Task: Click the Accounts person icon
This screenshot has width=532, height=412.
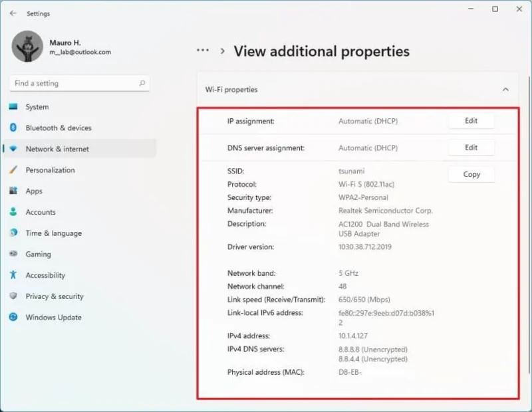Action: (x=13, y=211)
